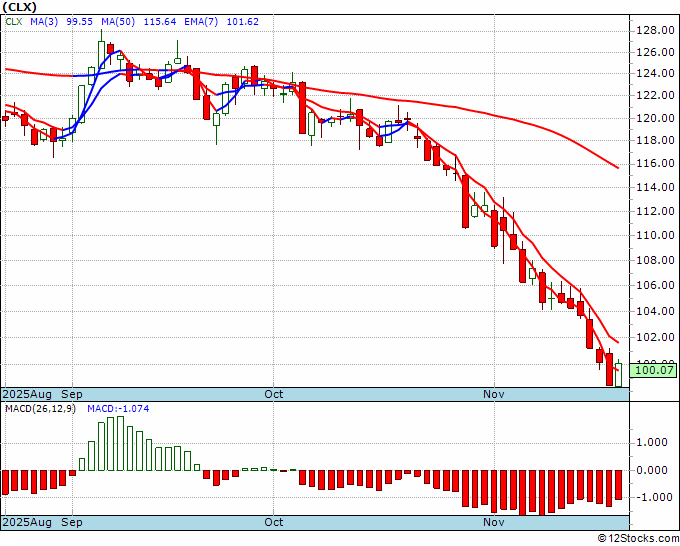Image resolution: width=680 pixels, height=546 pixels.
Task: Click the MA(3) legend label
Action: (x=44, y=21)
